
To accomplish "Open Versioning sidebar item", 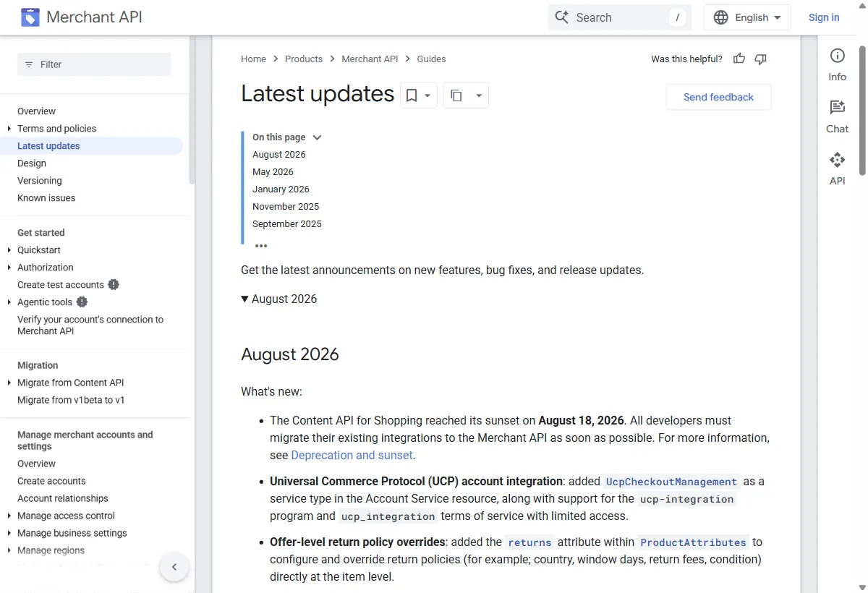I will coord(40,181).
